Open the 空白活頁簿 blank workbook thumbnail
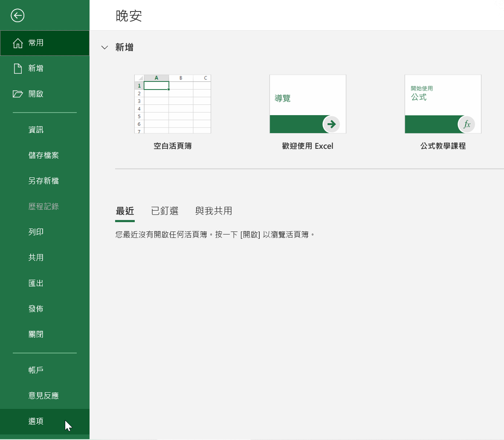Image resolution: width=504 pixels, height=440 pixels. (173, 104)
